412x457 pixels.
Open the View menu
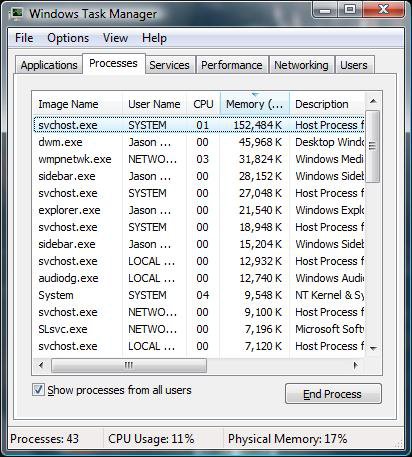(115, 38)
